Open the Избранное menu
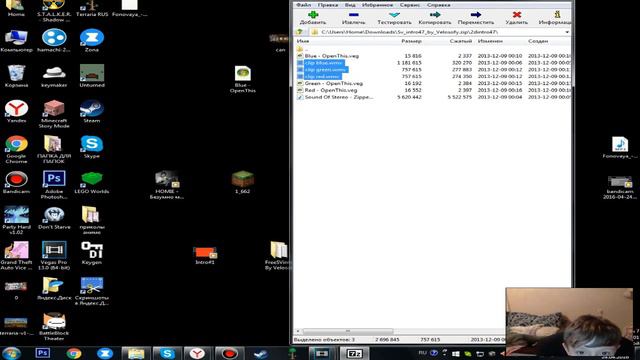The image size is (640, 360). click(378, 5)
